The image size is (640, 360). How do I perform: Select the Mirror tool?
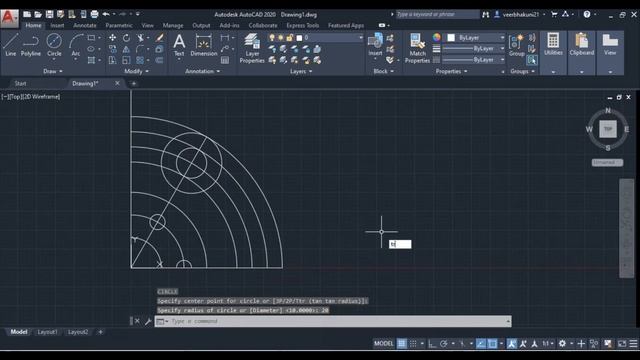pos(127,49)
